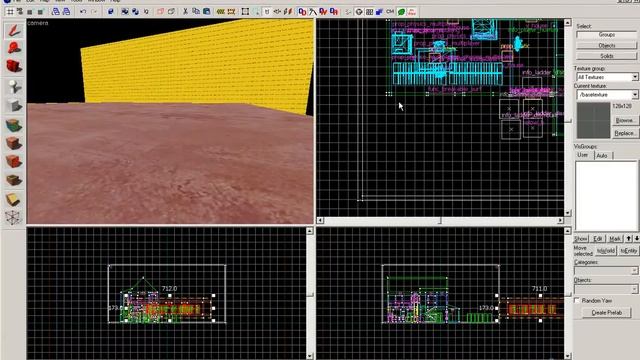Click Move selected toWorld button
Image resolution: width=640 pixels, height=360 pixels.
point(606,251)
